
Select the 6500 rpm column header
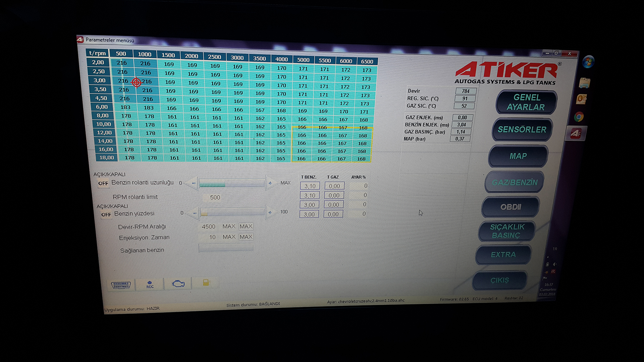pos(367,61)
